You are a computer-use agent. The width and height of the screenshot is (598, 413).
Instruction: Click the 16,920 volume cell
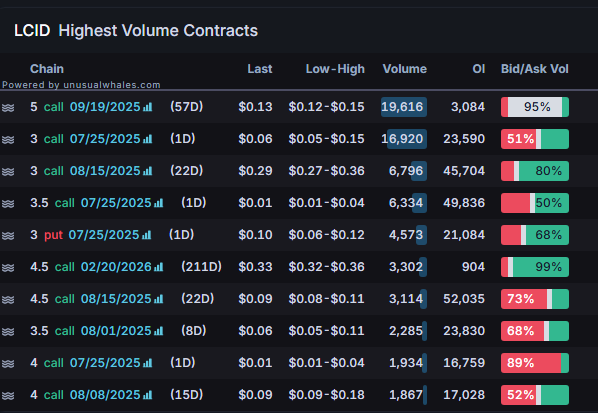click(404, 139)
